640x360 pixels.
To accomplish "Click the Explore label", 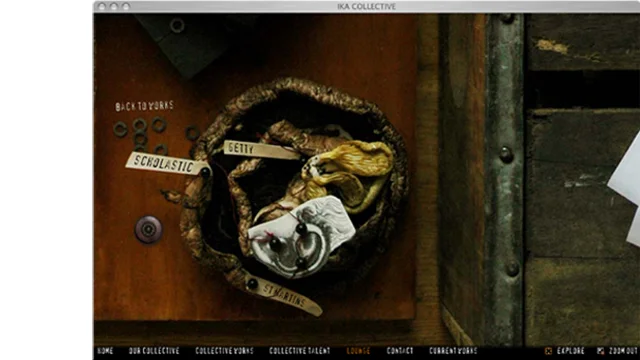I will tap(571, 351).
